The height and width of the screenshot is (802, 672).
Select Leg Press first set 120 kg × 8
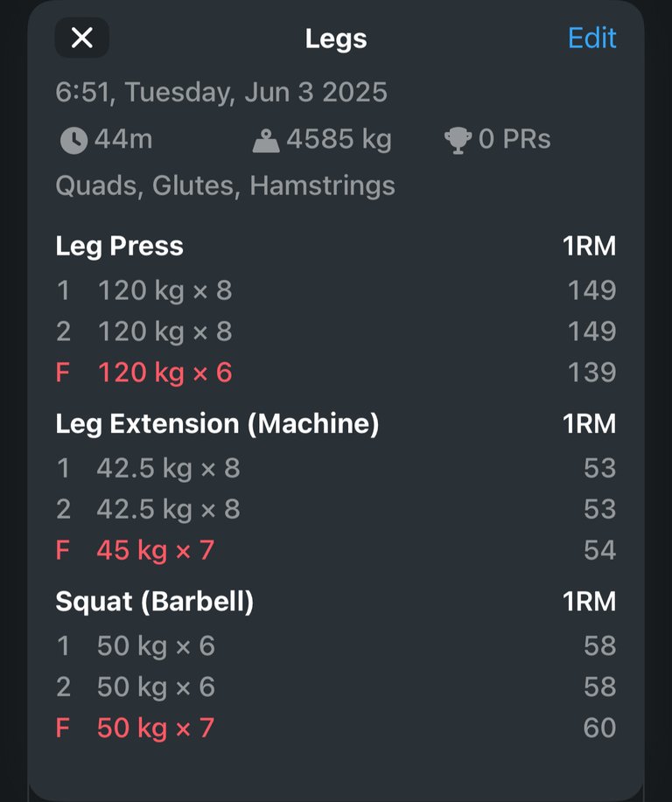(x=336, y=290)
